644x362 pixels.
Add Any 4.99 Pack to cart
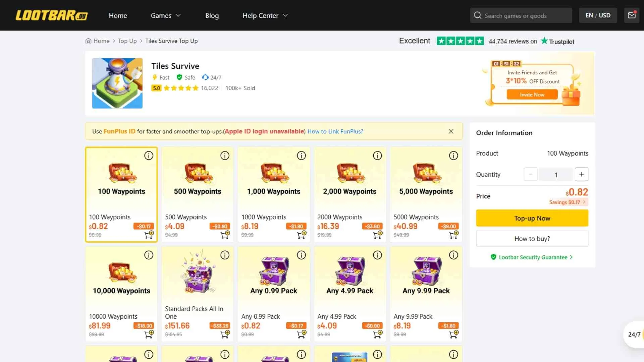[x=378, y=334]
